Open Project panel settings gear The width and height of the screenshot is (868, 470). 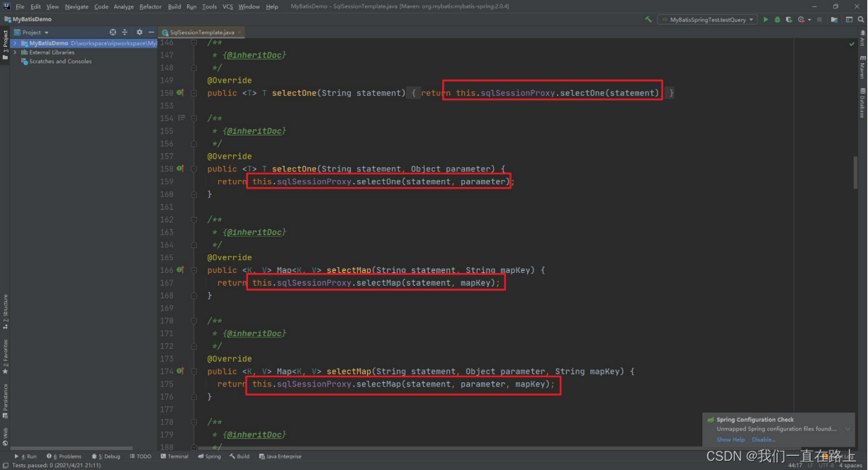tap(139, 33)
